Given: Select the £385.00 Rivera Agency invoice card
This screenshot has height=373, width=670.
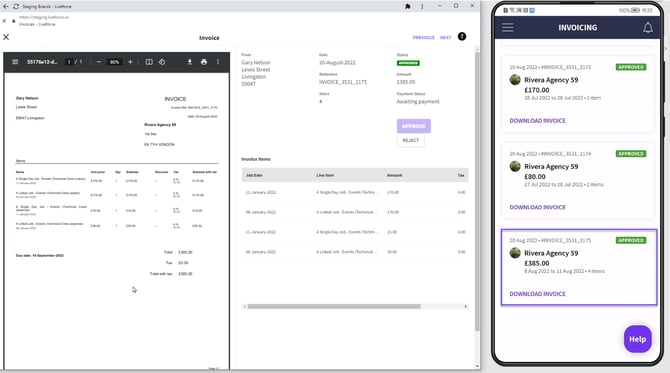Looking at the screenshot, I should tap(579, 267).
